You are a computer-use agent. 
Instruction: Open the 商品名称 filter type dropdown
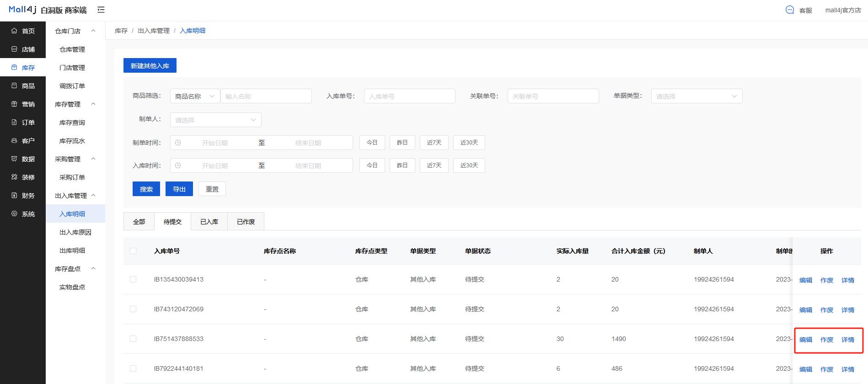(x=195, y=96)
